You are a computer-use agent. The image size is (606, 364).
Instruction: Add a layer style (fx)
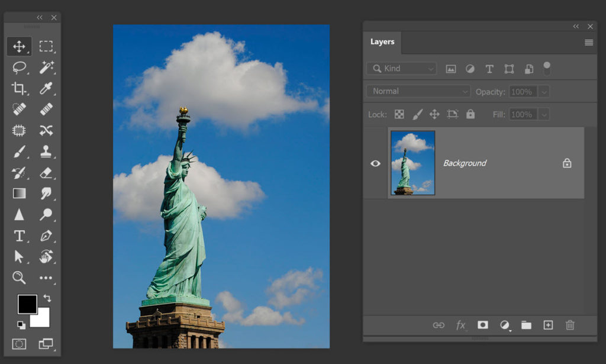coord(460,326)
